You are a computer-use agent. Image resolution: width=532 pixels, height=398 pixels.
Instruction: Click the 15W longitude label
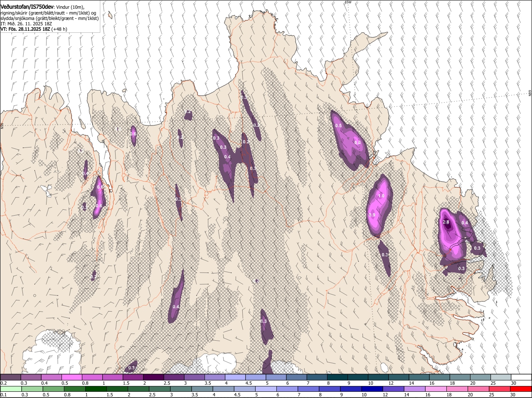(348, 2)
